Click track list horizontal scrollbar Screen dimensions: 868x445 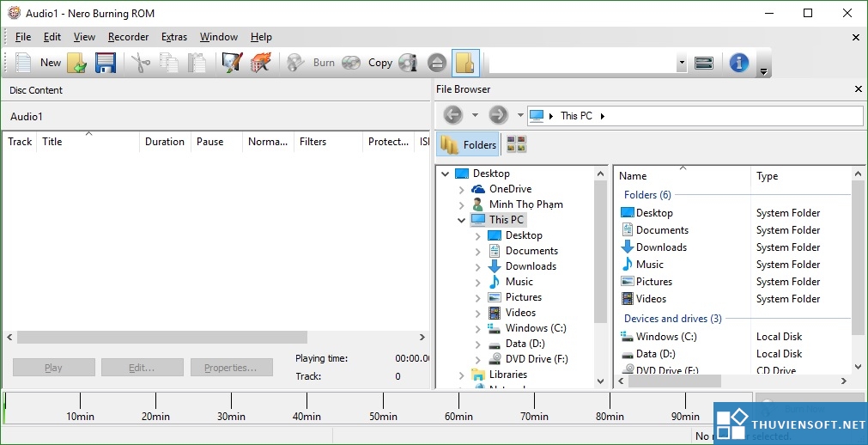pos(161,337)
